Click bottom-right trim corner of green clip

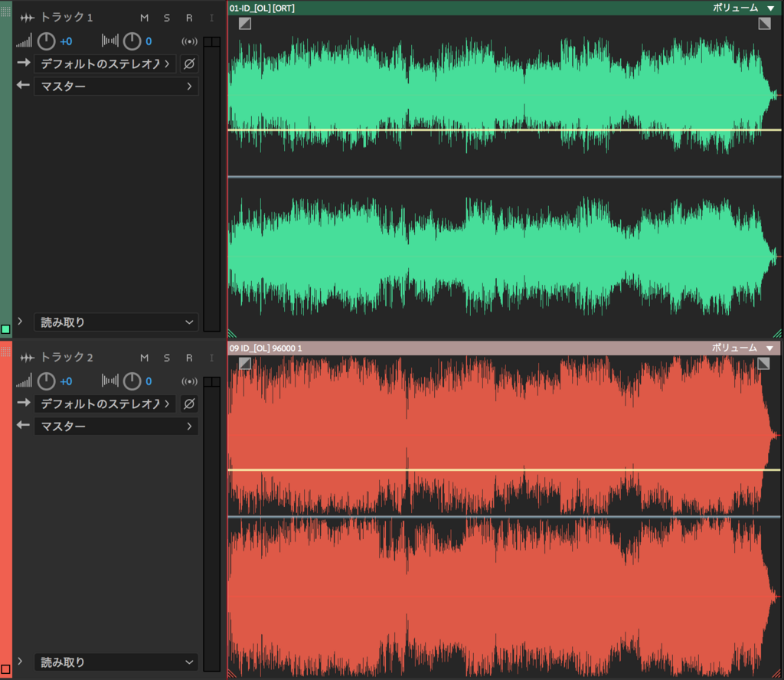[x=777, y=334]
